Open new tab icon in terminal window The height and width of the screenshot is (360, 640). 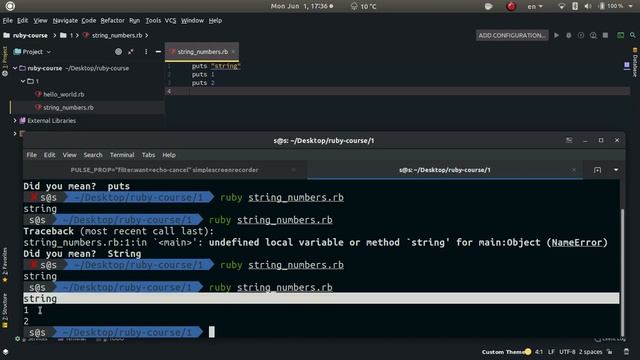point(597,170)
